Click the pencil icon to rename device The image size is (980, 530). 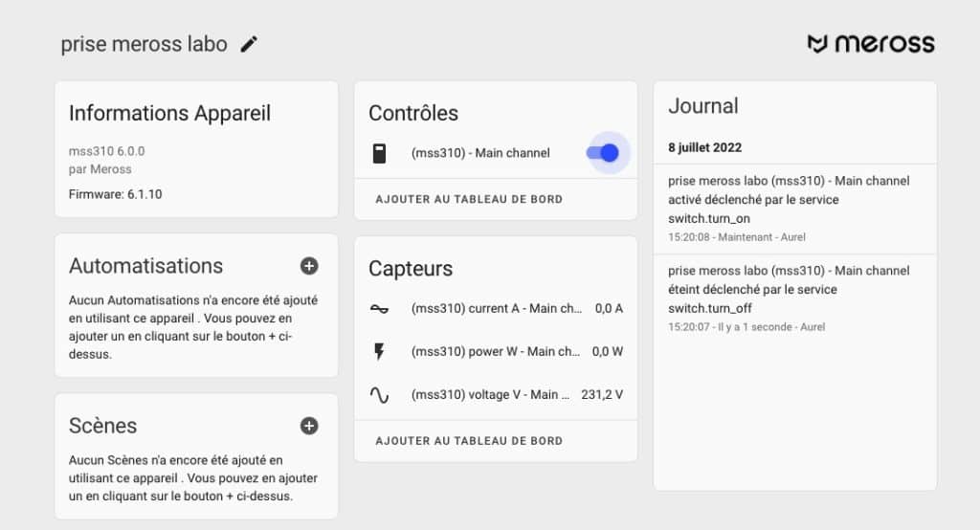point(249,44)
